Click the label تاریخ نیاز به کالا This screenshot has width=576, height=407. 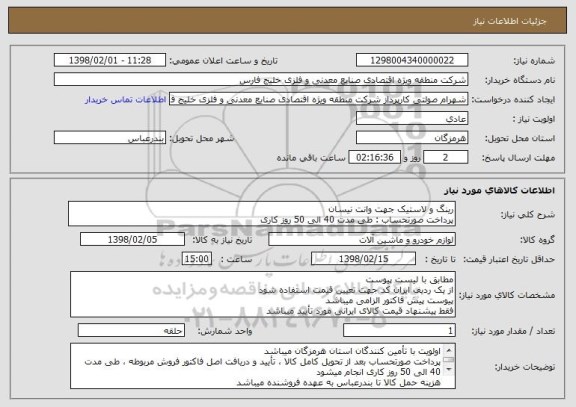pos(222,240)
